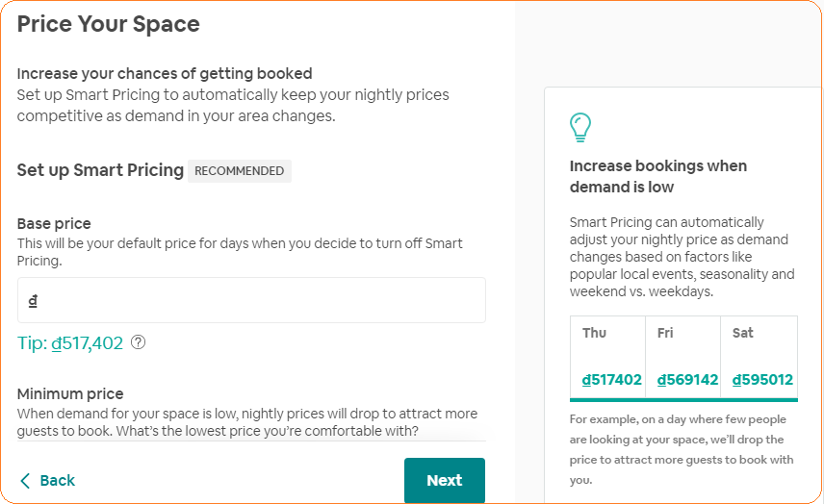Click the Set up Smart Pricing heading
The height and width of the screenshot is (504, 824).
point(100,170)
